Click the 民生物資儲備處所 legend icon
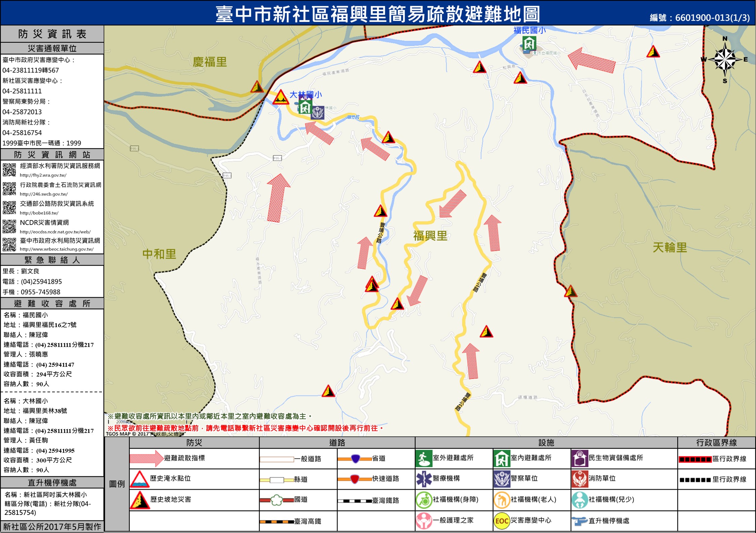The height and width of the screenshot is (533, 756). [x=580, y=459]
